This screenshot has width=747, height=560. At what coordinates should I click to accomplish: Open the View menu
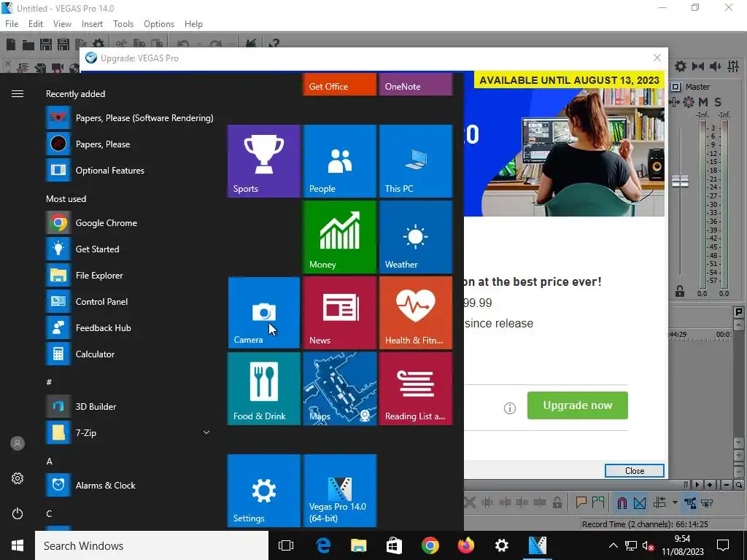62,24
